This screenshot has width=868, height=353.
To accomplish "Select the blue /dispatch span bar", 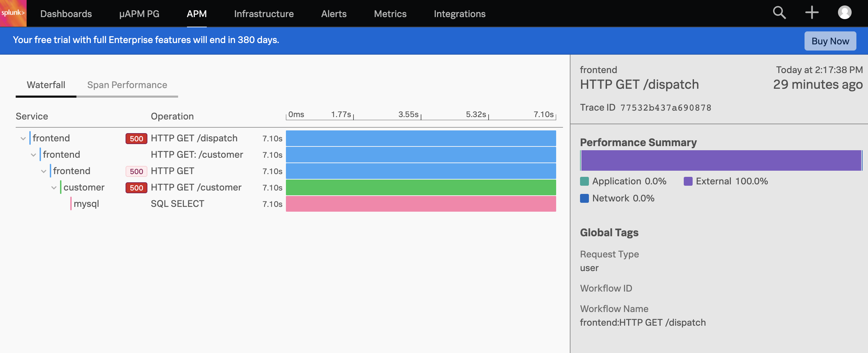I will tap(421, 138).
